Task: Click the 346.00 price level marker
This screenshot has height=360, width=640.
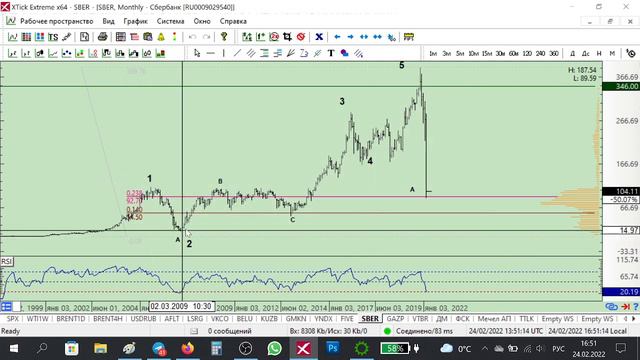Action: [x=621, y=86]
